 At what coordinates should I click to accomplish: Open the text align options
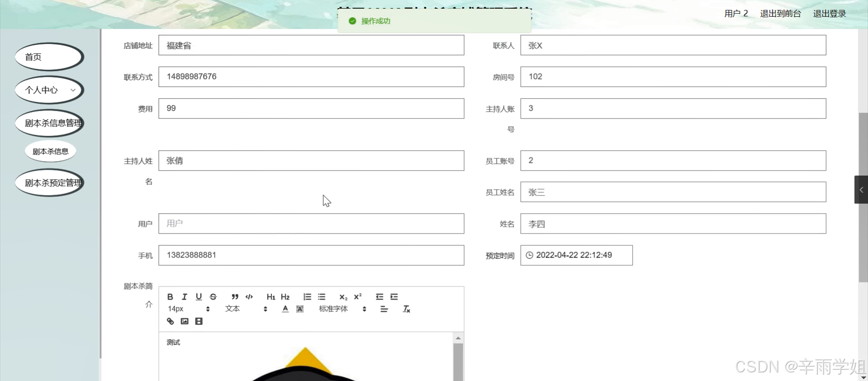point(384,309)
